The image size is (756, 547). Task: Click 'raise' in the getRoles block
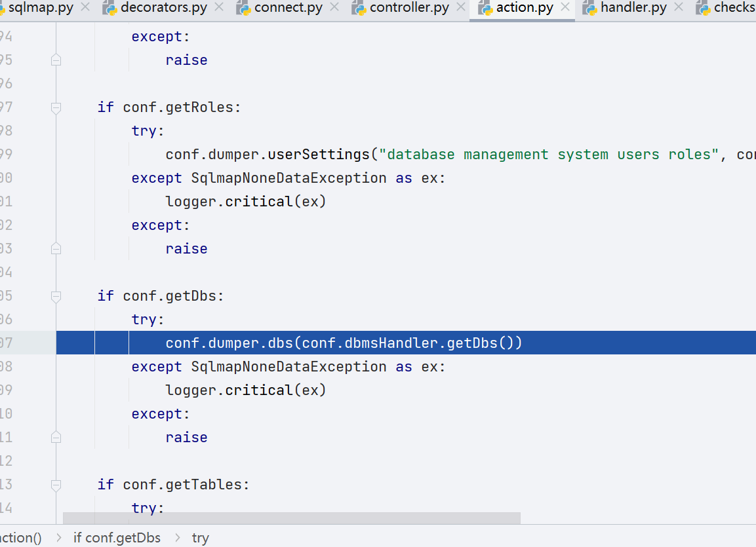point(187,248)
